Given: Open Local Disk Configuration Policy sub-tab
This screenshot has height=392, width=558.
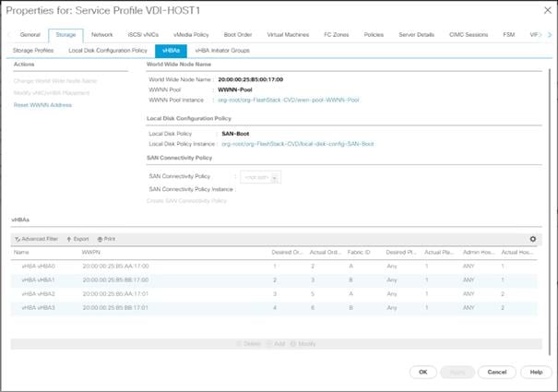Looking at the screenshot, I should pos(108,51).
